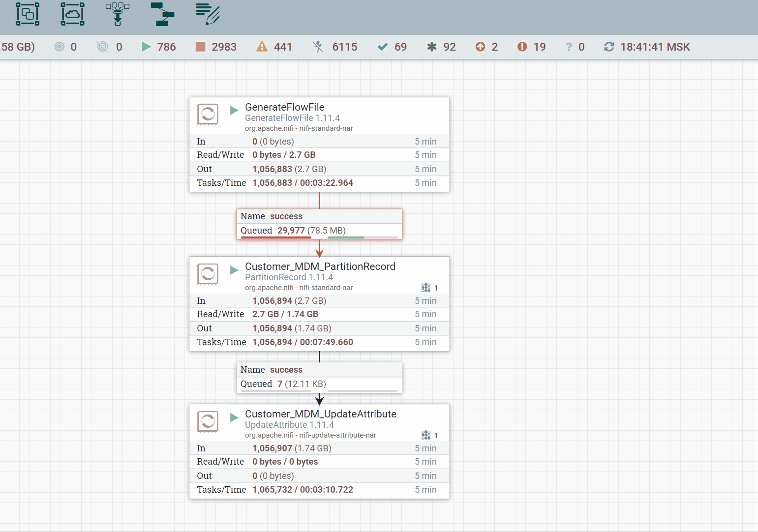
Task: Select the Customer_MDM_UpdateAttribute processor title
Action: coord(321,414)
